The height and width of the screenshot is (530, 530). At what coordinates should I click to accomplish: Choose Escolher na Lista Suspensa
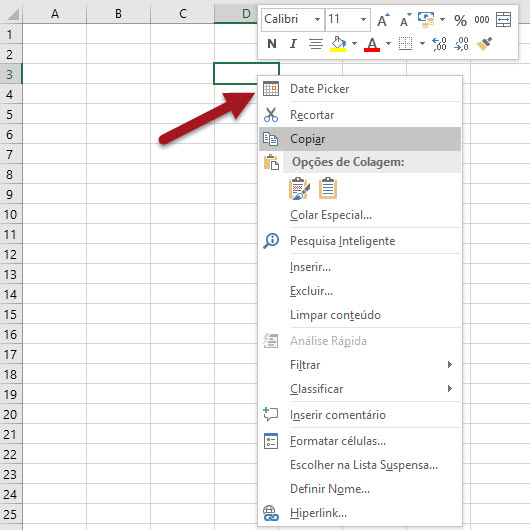[x=360, y=465]
